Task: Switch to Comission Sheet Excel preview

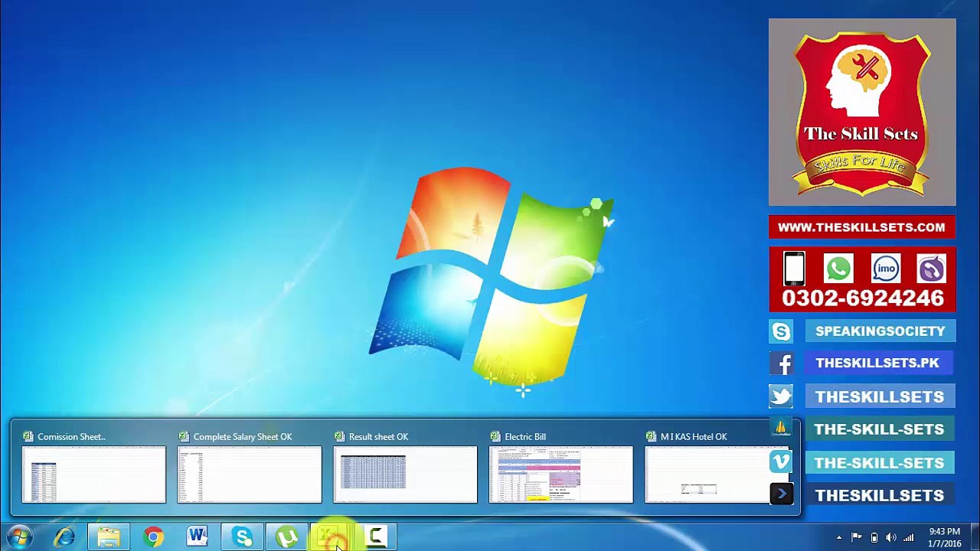Action: (94, 466)
